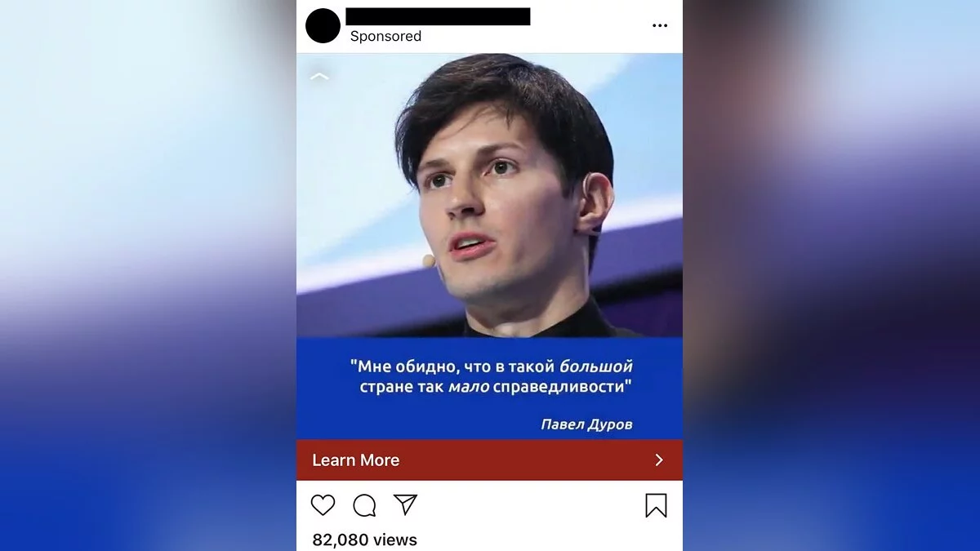Tap the redacted account name bar
The width and height of the screenshot is (980, 551).
pyautogui.click(x=438, y=16)
